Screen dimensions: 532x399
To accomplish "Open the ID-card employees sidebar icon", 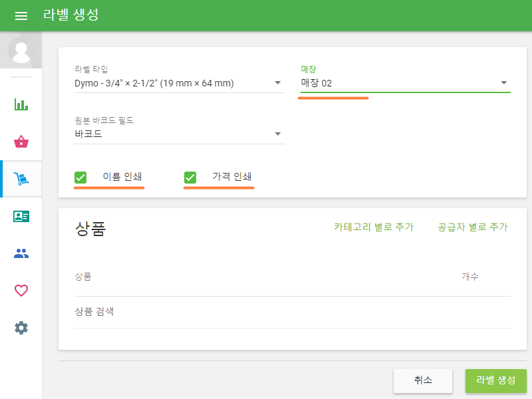I will pyautogui.click(x=21, y=216).
